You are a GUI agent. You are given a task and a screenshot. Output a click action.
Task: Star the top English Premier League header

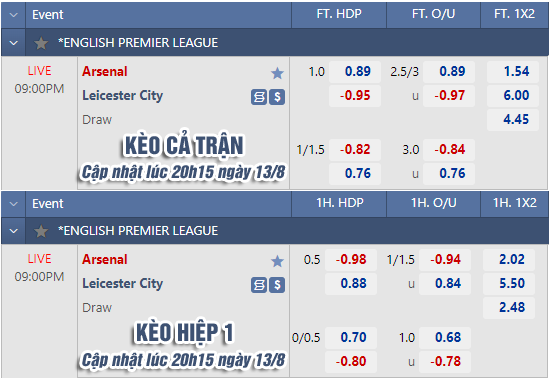tap(41, 43)
